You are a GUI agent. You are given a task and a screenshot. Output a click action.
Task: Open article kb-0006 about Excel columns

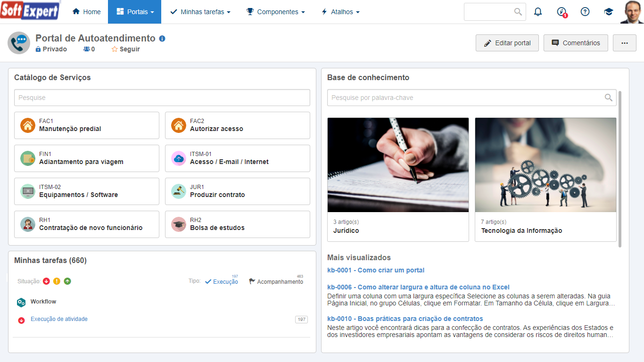[418, 287]
